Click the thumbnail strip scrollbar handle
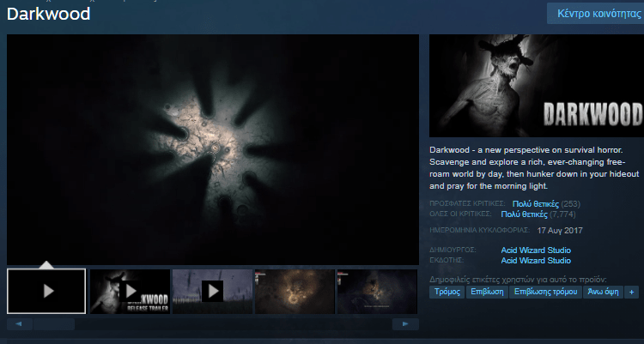 pos(54,324)
